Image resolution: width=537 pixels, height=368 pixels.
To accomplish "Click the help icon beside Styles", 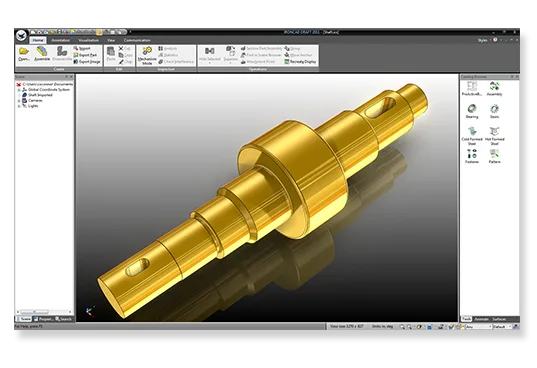I will click(x=495, y=40).
